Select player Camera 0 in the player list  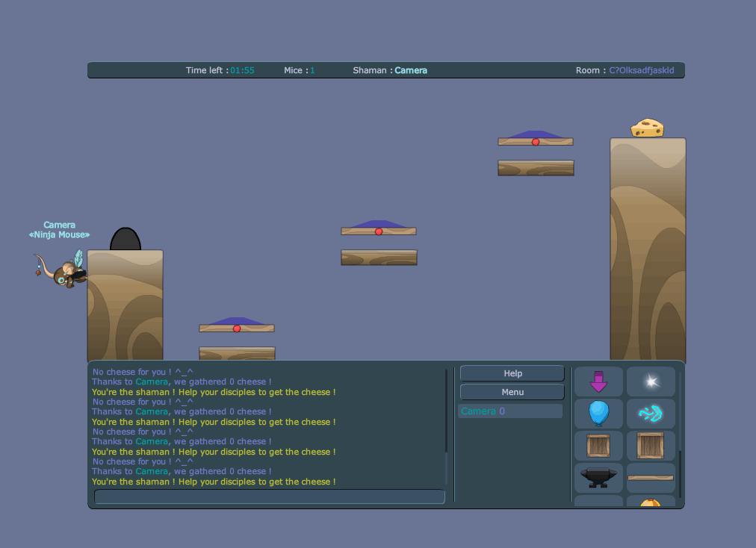click(510, 411)
